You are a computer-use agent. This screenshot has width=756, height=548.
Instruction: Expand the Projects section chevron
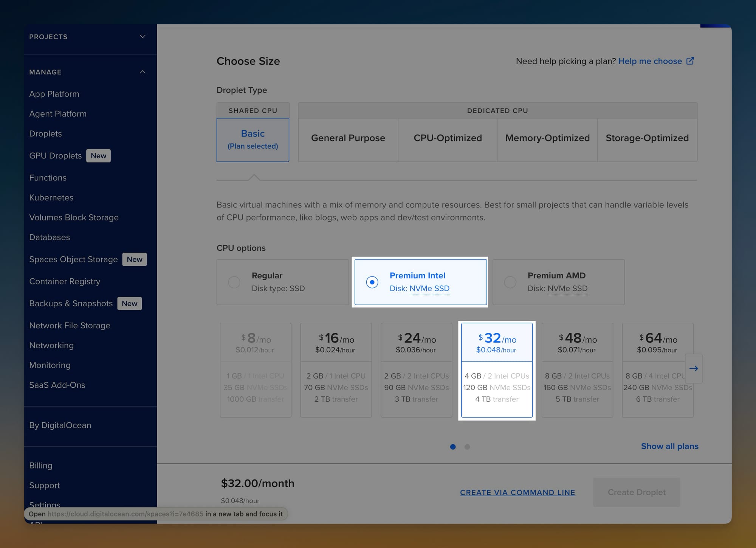pos(143,37)
